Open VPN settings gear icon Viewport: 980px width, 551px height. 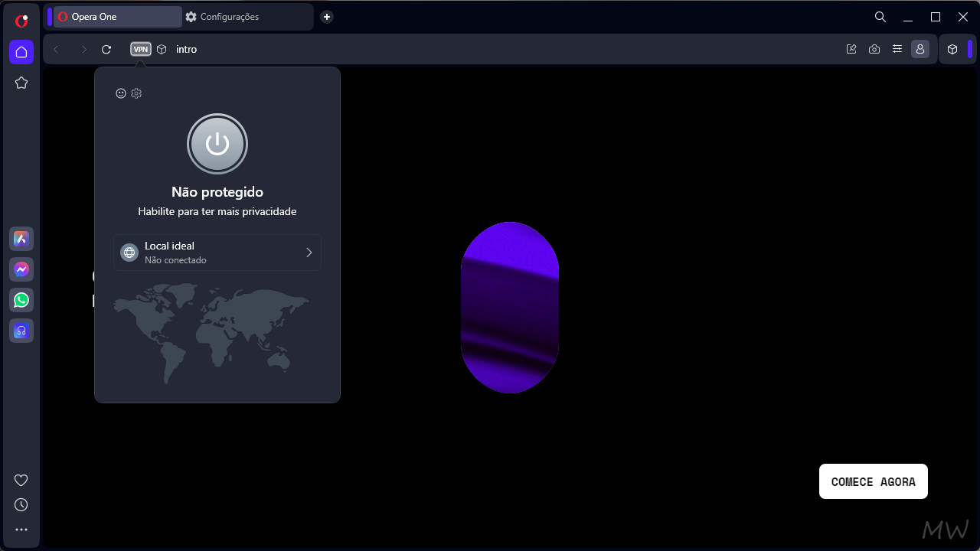[136, 93]
